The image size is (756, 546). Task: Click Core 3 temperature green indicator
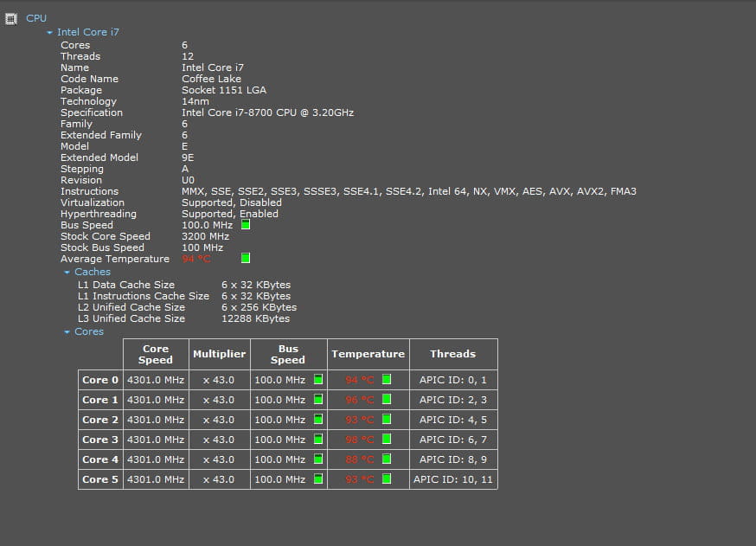[387, 439]
